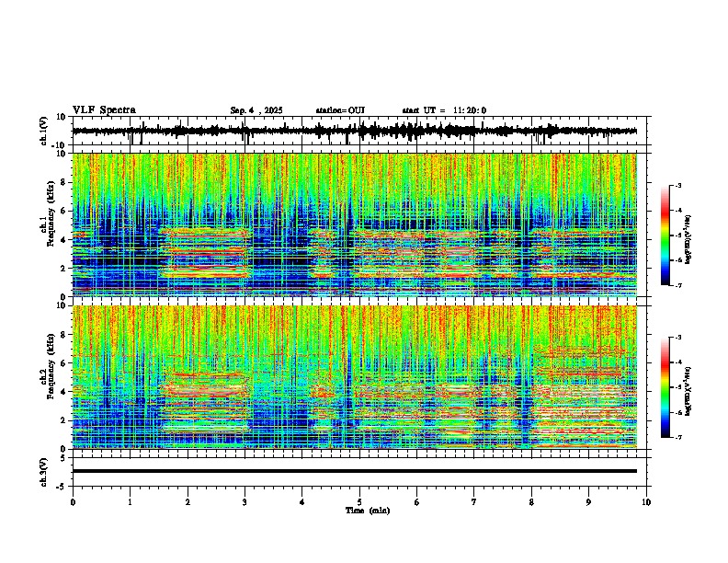The image size is (728, 563).
Task: Click the time axis tick label "4"
Action: point(302,502)
